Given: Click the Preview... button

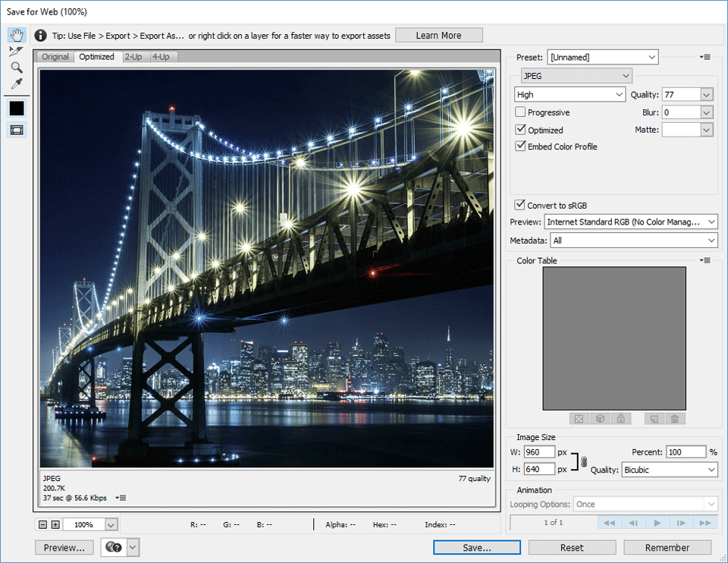Looking at the screenshot, I should 64,548.
